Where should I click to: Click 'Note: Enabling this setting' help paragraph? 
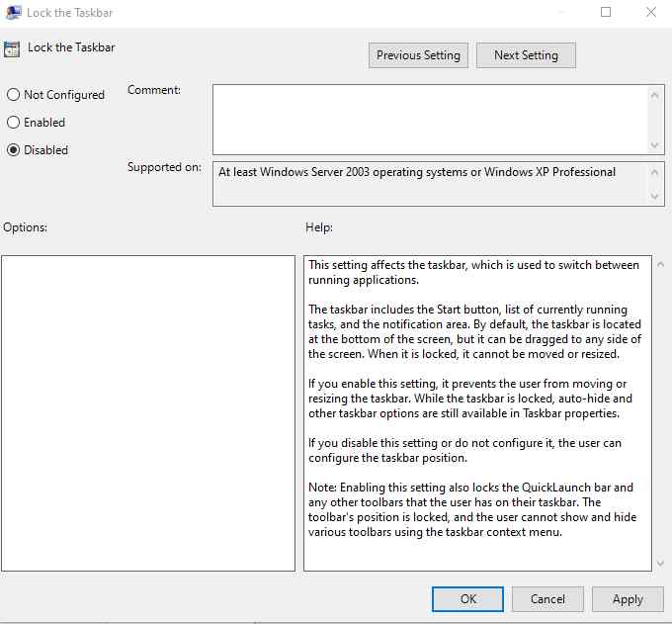[x=472, y=509]
